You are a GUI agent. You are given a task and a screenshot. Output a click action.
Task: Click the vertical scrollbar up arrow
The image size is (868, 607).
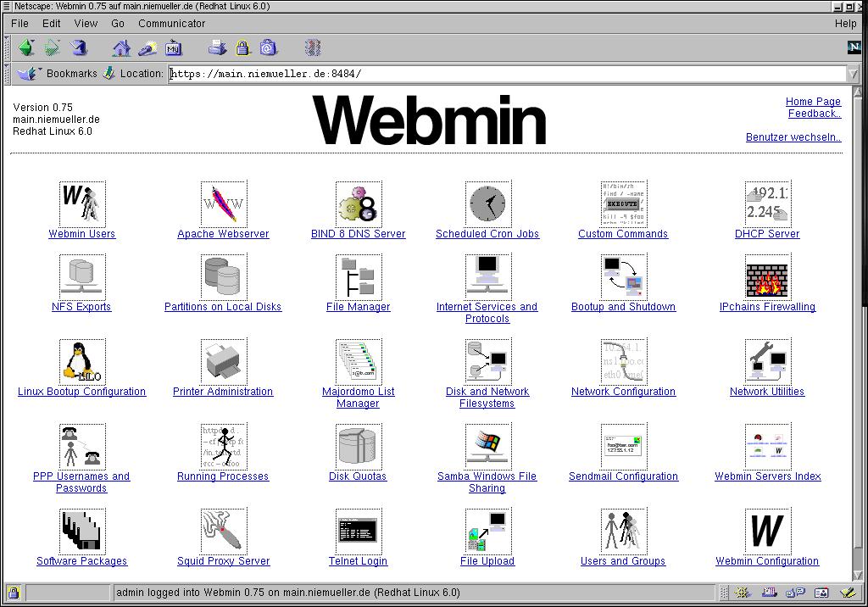[858, 92]
